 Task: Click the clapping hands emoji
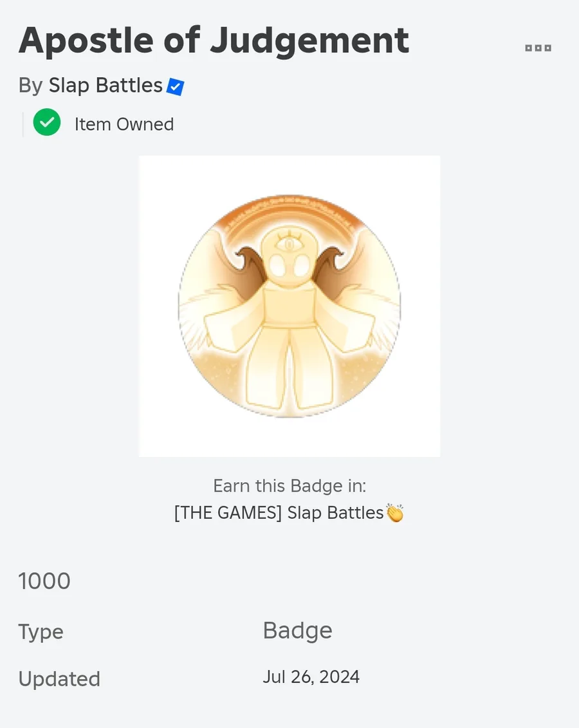coord(394,513)
